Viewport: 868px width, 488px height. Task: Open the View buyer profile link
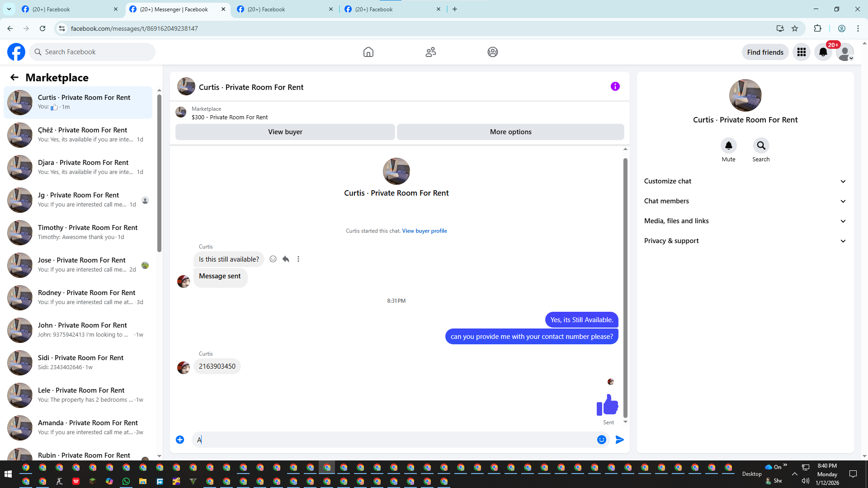pyautogui.click(x=424, y=231)
